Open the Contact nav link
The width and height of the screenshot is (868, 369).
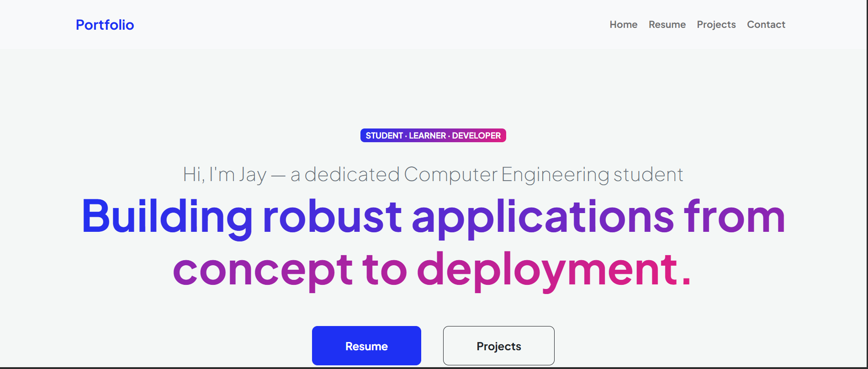766,25
